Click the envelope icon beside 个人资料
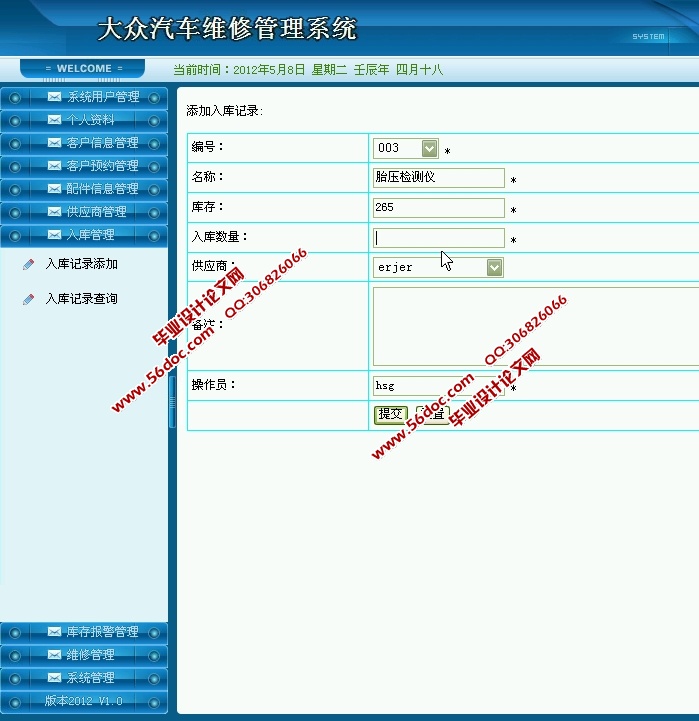 [54, 120]
